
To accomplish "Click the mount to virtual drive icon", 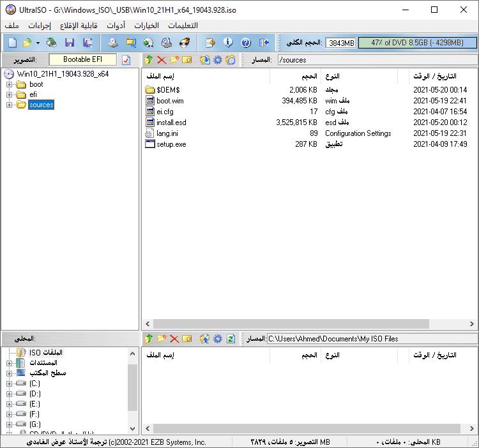I will coord(167,43).
